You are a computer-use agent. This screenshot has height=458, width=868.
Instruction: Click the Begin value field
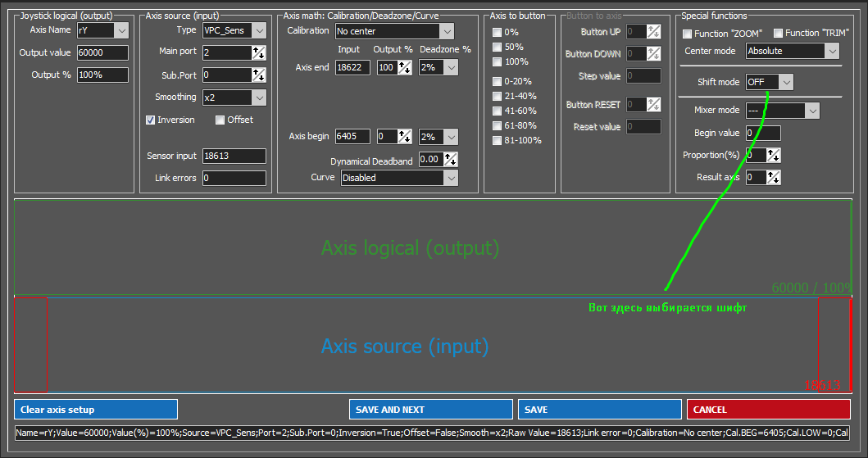click(763, 133)
